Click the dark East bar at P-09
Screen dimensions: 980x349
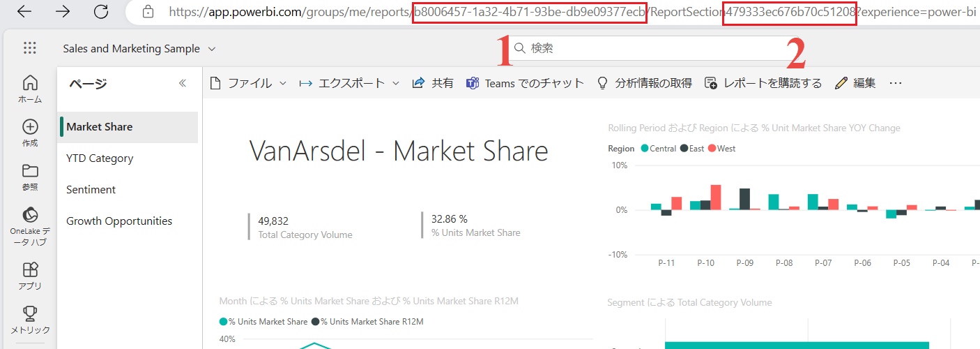pos(745,199)
